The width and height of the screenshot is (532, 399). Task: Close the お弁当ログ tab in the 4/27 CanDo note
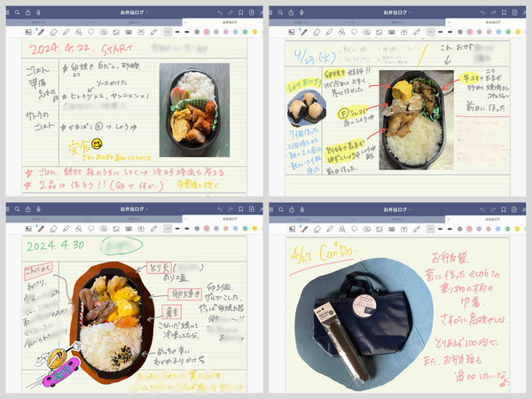[x=449, y=219]
